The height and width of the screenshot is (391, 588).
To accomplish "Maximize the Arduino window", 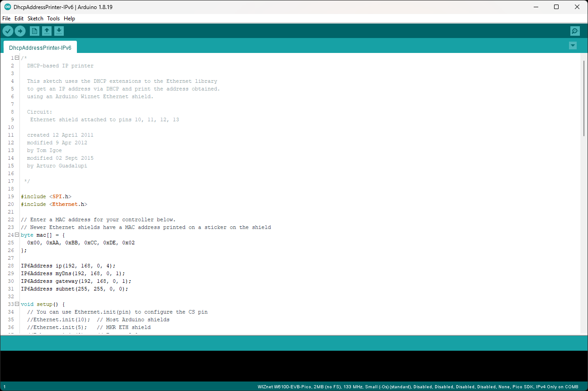I will coord(556,7).
